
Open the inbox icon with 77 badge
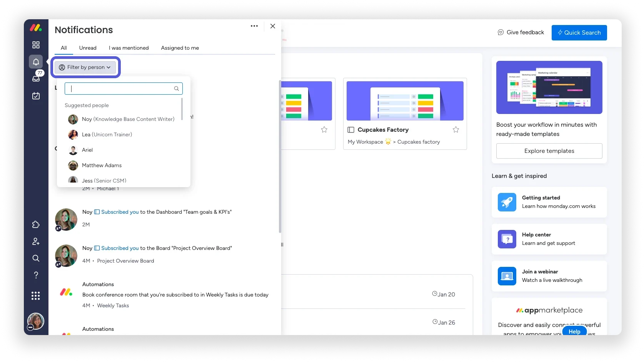[36, 78]
